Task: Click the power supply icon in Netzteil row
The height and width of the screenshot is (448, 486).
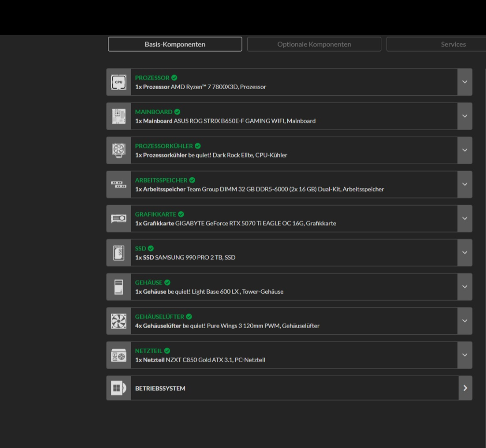Action: click(119, 355)
